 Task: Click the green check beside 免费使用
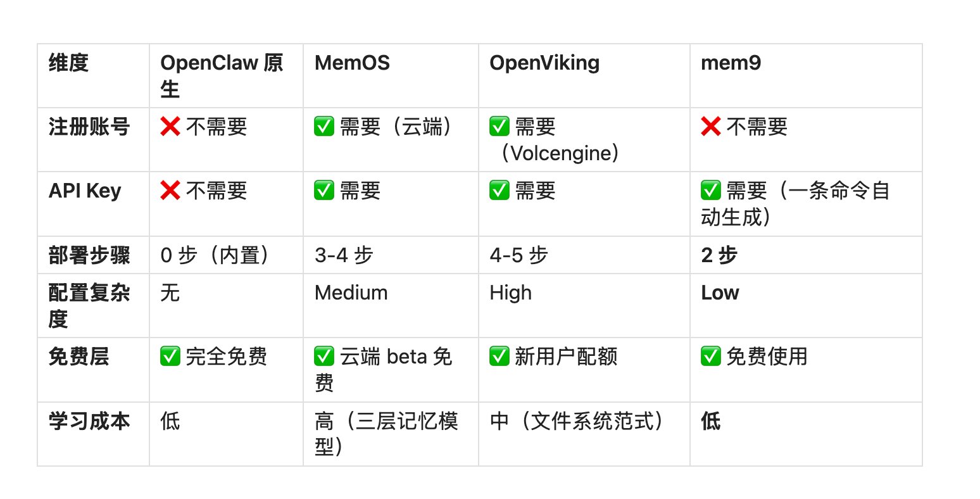click(711, 357)
